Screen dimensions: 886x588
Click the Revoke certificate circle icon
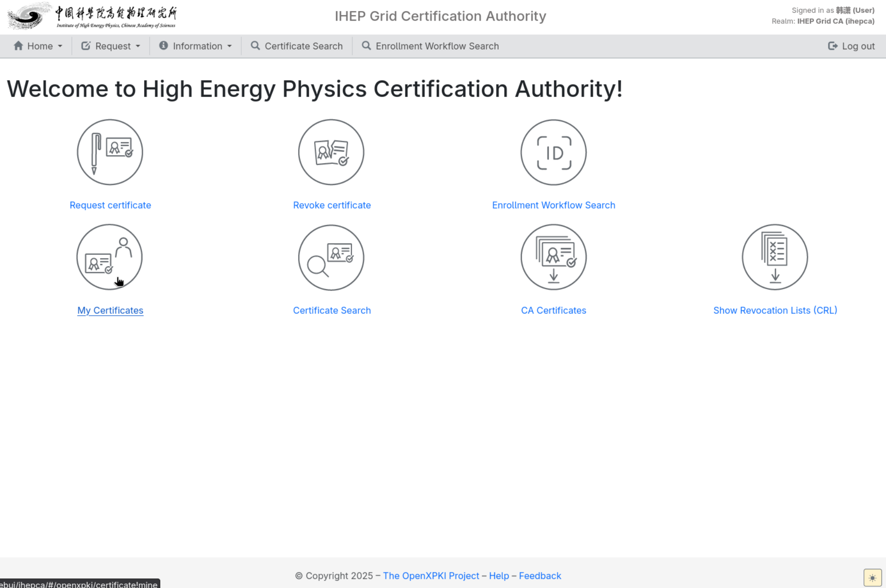click(x=331, y=152)
